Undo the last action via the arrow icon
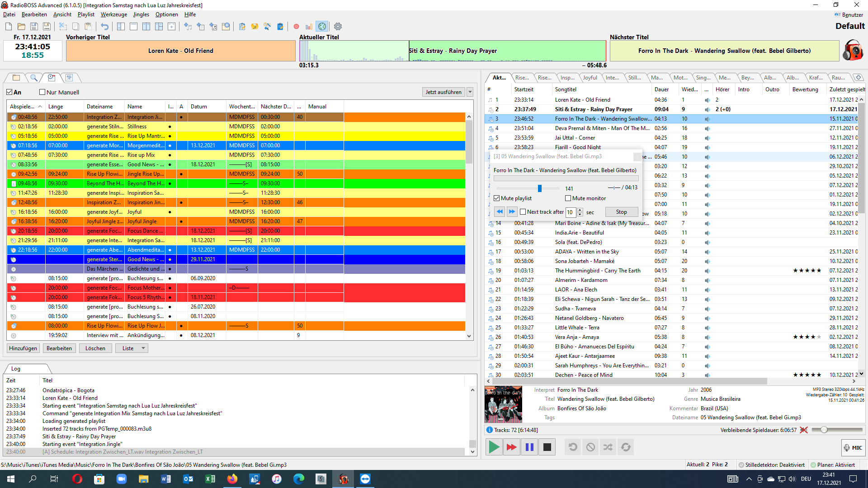 coord(104,27)
